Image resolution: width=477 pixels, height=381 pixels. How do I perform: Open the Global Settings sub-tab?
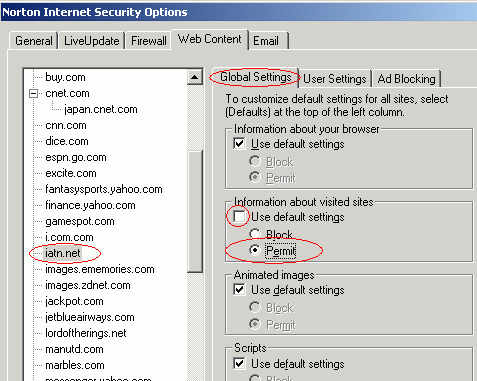[x=256, y=77]
